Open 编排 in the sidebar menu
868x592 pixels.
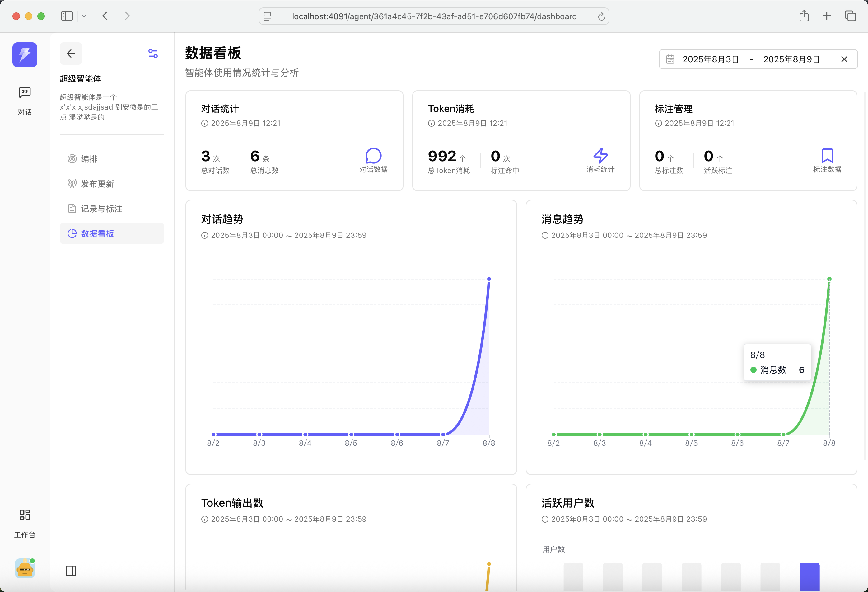tap(112, 159)
